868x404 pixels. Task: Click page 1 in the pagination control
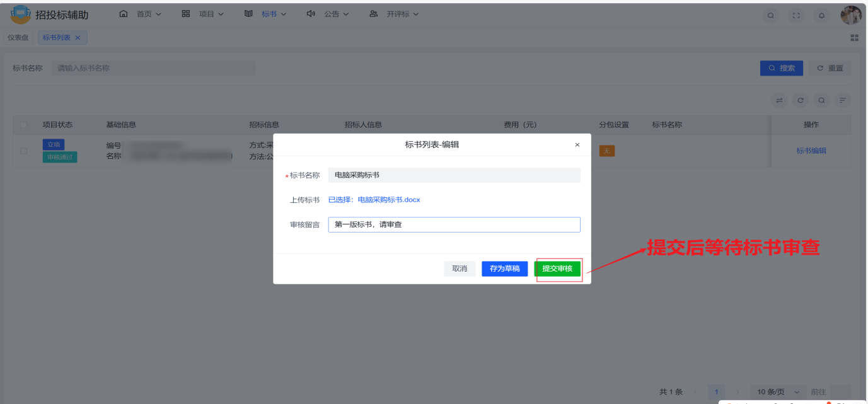pos(716,391)
